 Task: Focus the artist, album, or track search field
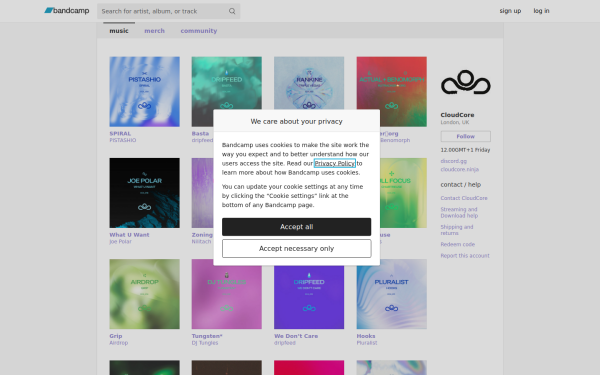168,11
